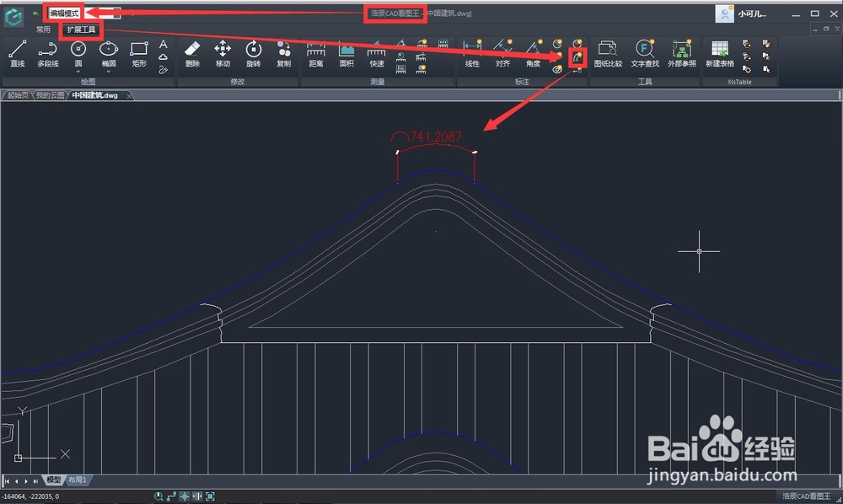
Task: Go to next layout tab arrow
Action: click(x=26, y=481)
